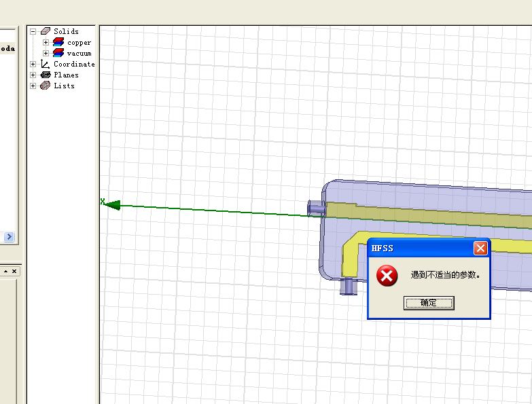Click the scroll right arrow in left panel

(x=9, y=236)
